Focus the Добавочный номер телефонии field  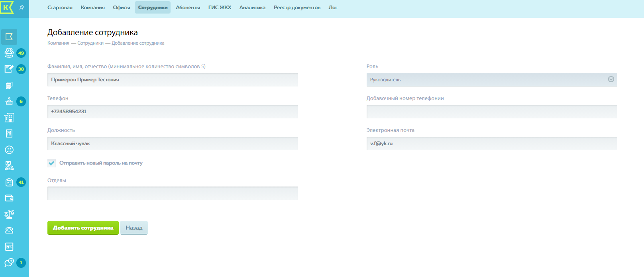tap(491, 112)
